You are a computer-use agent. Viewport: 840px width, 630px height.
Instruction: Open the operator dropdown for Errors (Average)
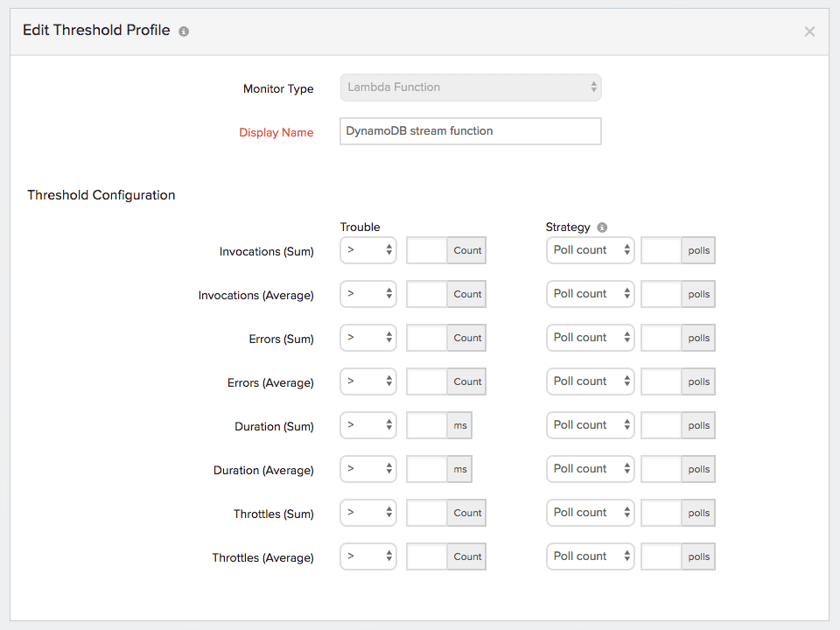(x=367, y=381)
